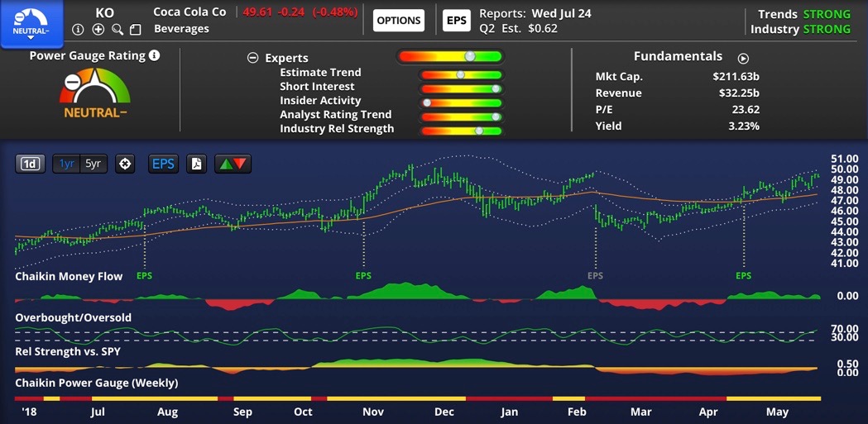Click the November EPS marker on chart

click(363, 275)
